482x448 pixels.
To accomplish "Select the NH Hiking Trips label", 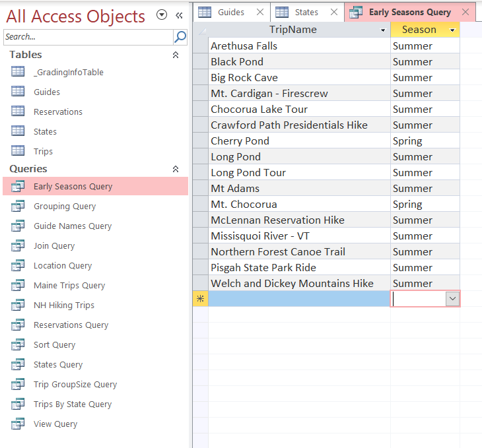I will point(64,305).
